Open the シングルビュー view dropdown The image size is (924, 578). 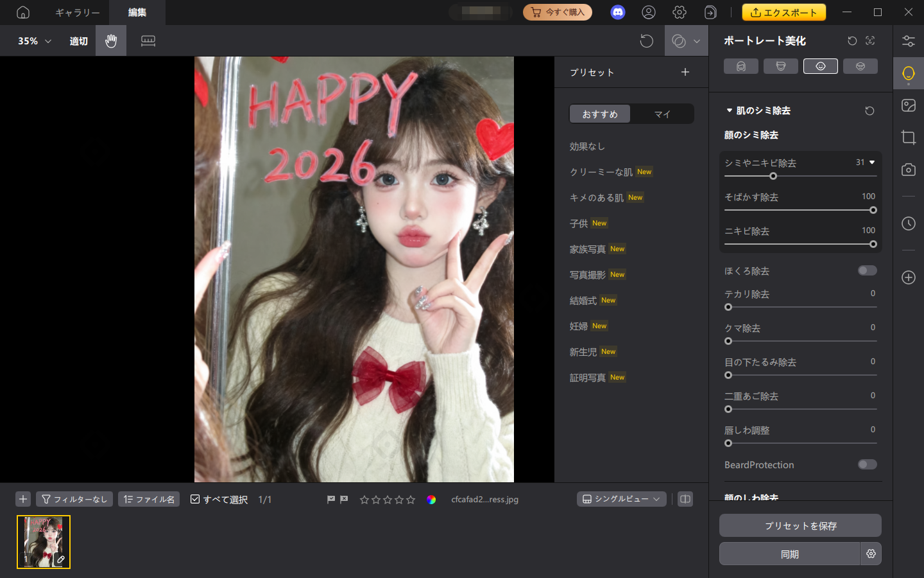[x=621, y=499]
